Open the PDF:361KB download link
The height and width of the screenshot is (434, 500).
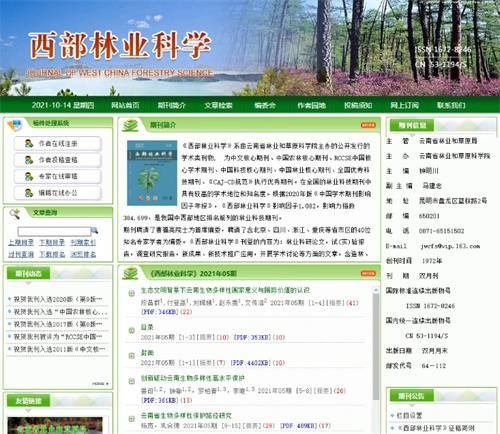pos(160,400)
